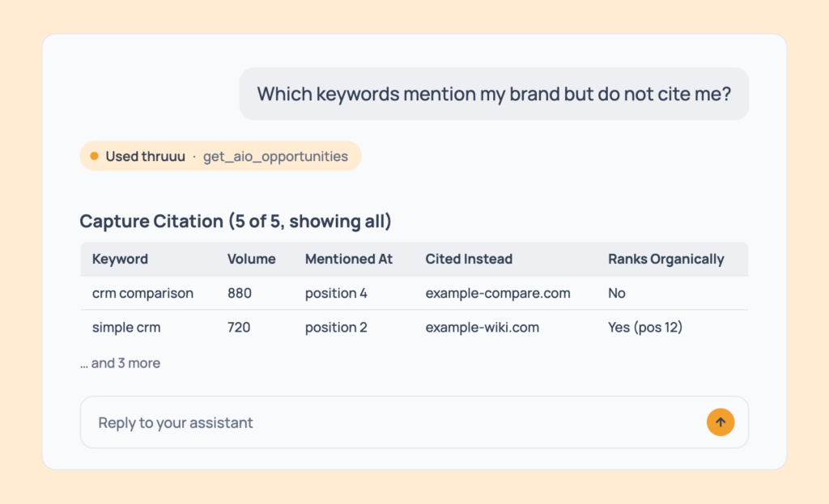Click the volume value 880
The image size is (829, 504).
pyautogui.click(x=240, y=293)
